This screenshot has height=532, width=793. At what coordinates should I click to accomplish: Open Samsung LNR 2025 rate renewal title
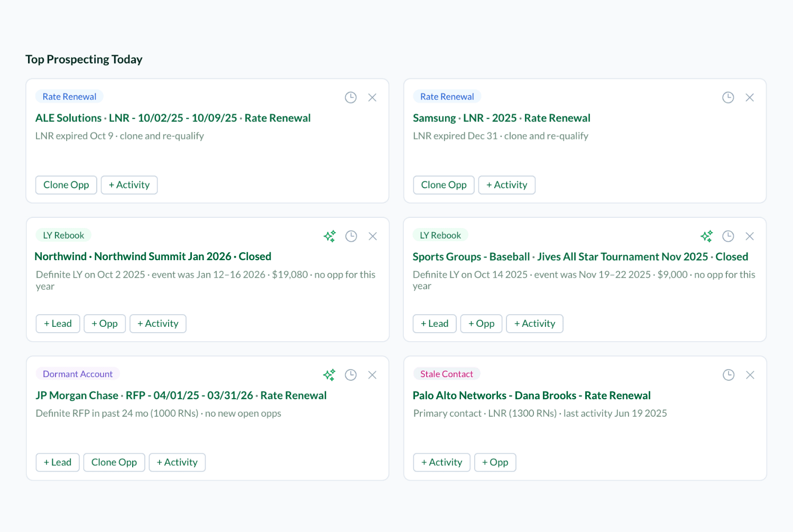(501, 118)
